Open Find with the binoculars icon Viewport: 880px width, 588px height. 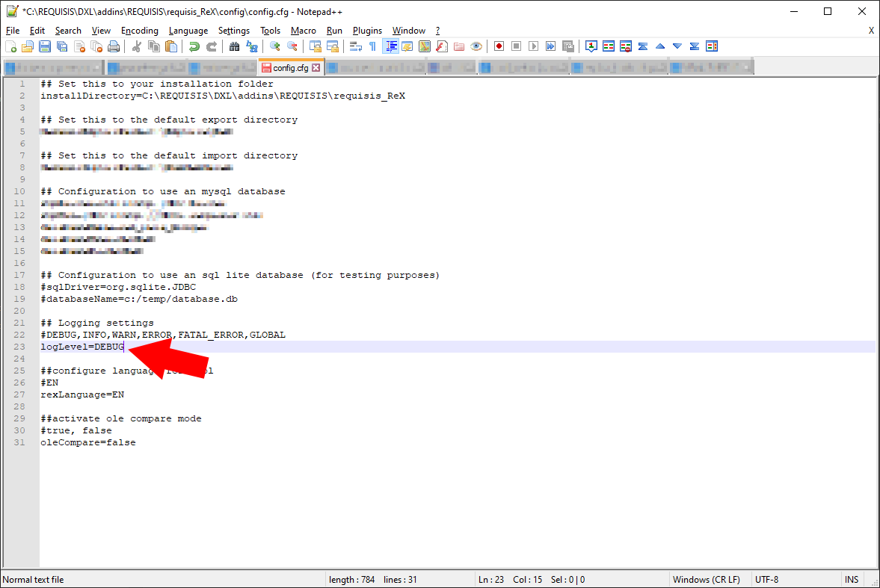coord(234,46)
